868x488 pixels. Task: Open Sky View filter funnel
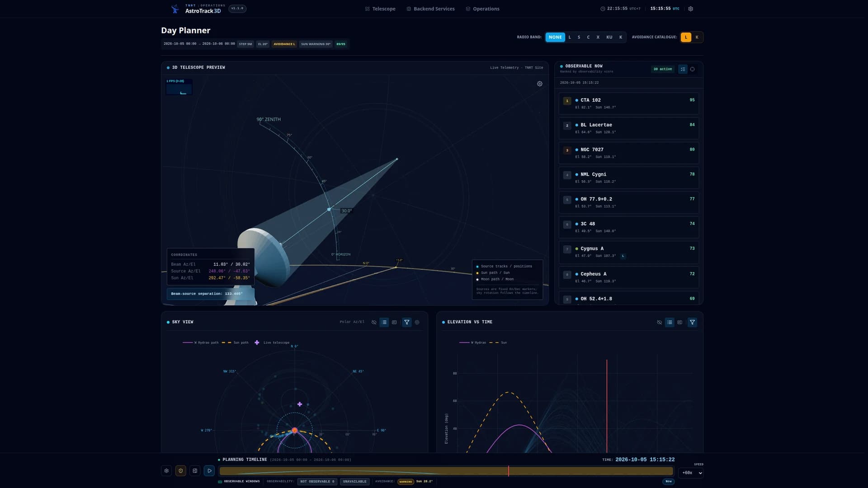(407, 322)
